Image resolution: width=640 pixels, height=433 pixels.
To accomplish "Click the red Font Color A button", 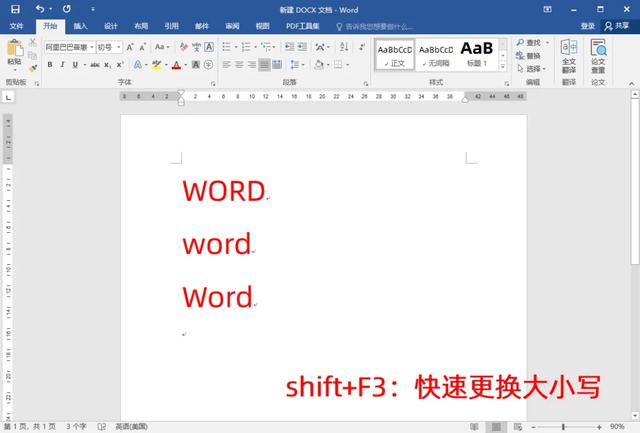I will click(176, 65).
